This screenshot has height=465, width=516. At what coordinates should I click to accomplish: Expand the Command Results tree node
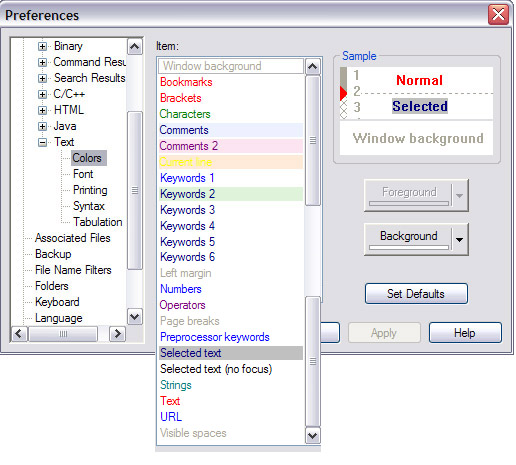pyautogui.click(x=42, y=62)
